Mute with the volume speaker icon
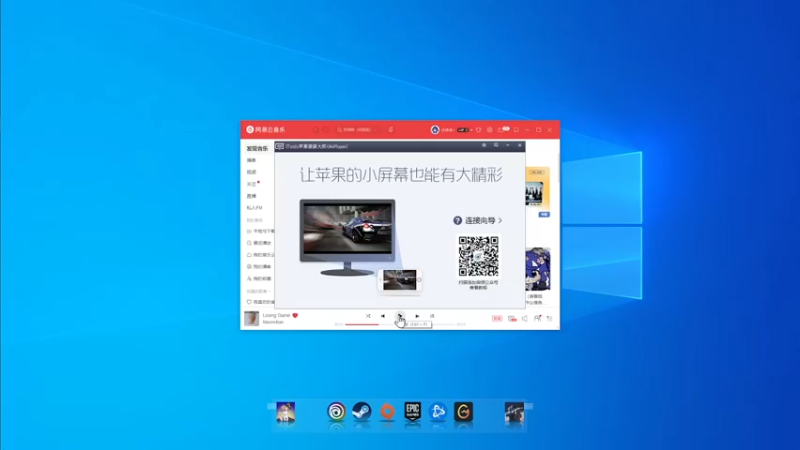The image size is (800, 450). coord(524,318)
